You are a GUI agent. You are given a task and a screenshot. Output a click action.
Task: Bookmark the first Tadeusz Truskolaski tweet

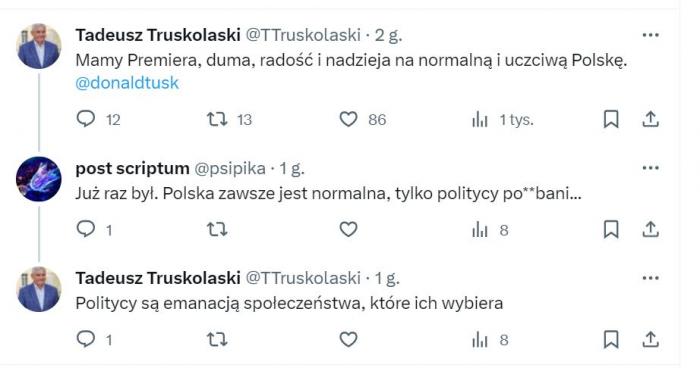tap(611, 119)
